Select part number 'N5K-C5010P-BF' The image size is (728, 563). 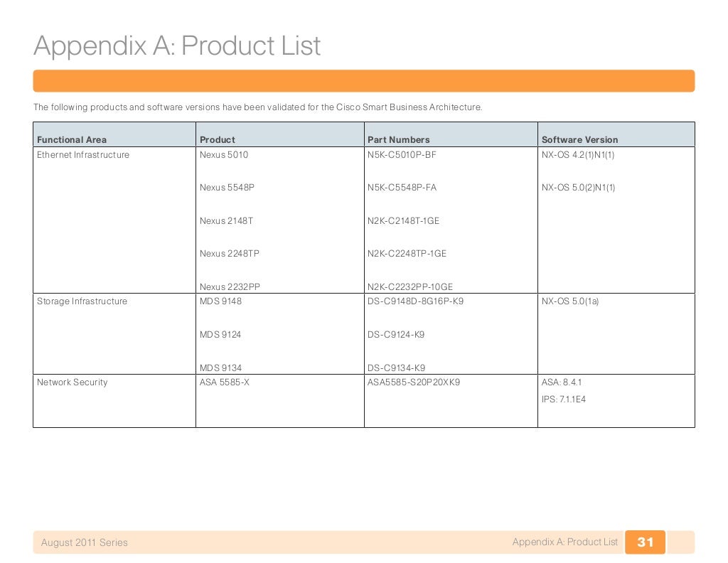click(x=402, y=154)
